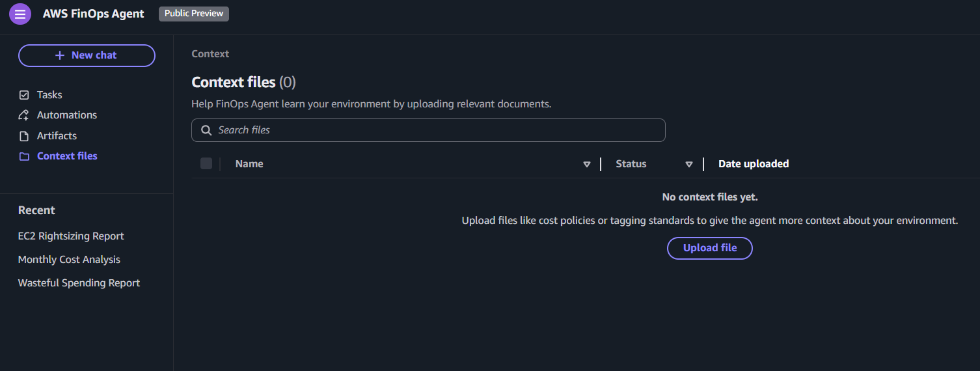
Task: Click the Name column header
Action: 249,164
